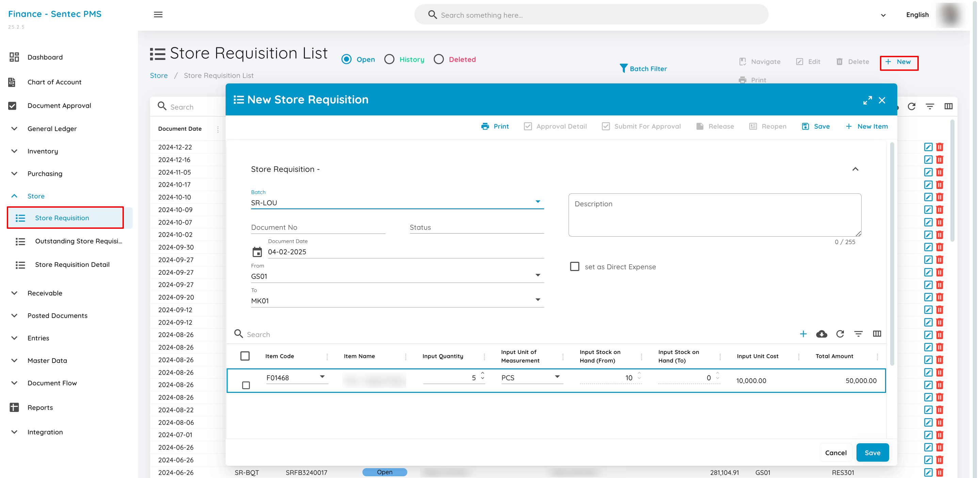Click the dialog vertical scrollbar
The width and height of the screenshot is (980, 478).
tap(892, 254)
